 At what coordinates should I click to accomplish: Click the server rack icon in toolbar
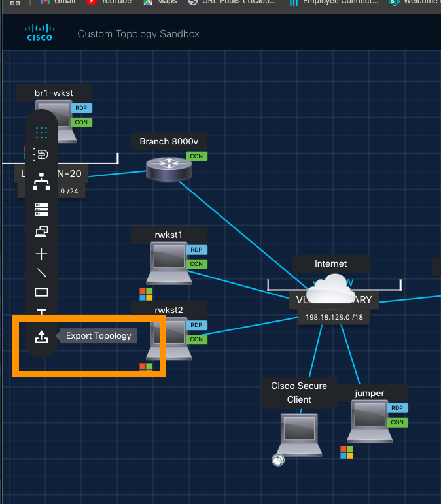41,209
